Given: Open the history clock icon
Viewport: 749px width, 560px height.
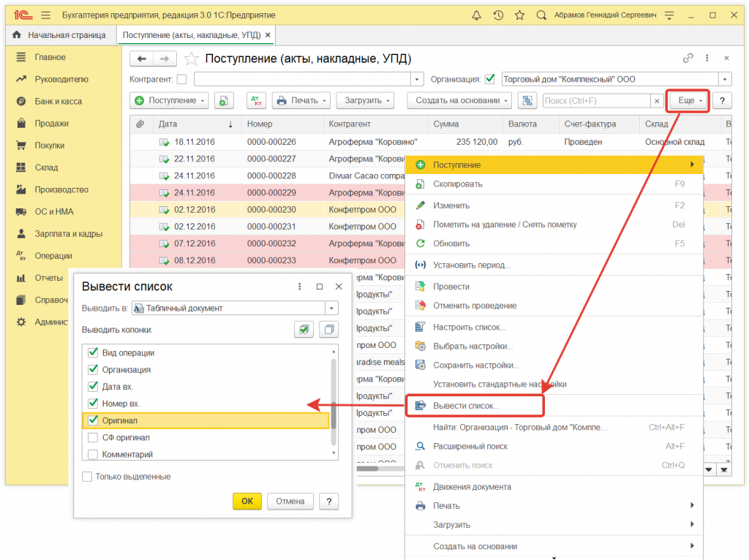Looking at the screenshot, I should [x=498, y=15].
